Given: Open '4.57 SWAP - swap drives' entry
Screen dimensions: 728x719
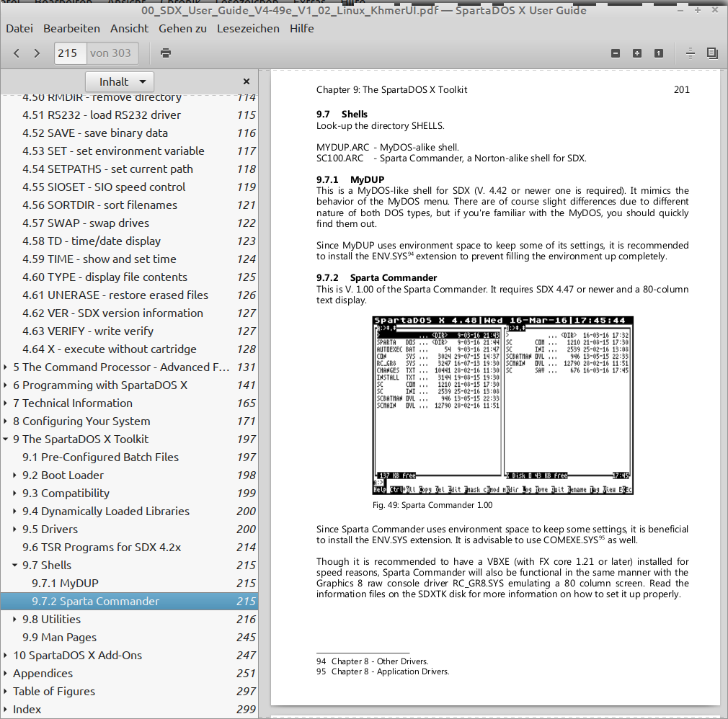Looking at the screenshot, I should [129, 223].
